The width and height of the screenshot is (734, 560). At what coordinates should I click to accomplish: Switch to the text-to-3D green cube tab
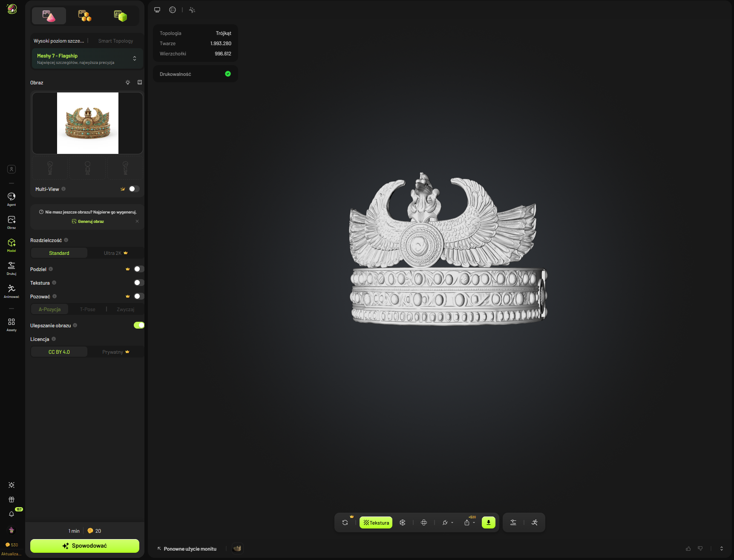coord(121,16)
